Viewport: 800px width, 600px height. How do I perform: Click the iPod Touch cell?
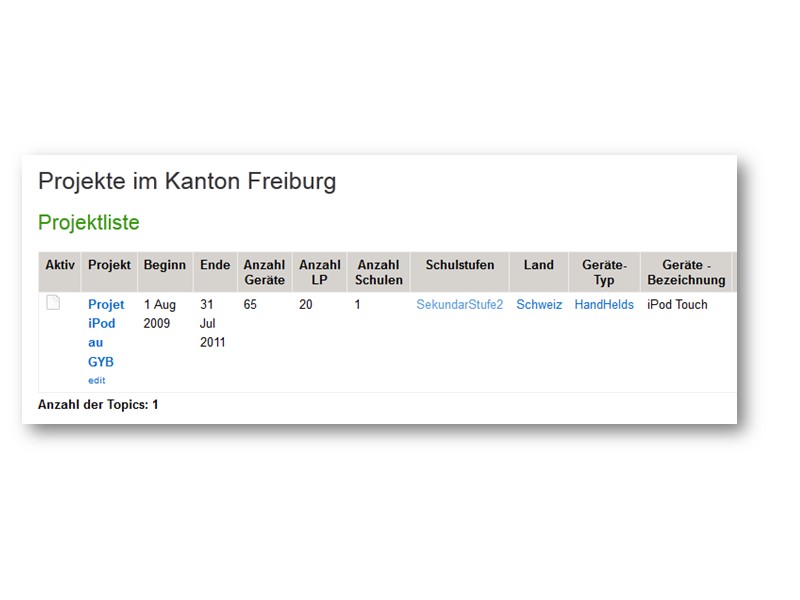click(677, 305)
